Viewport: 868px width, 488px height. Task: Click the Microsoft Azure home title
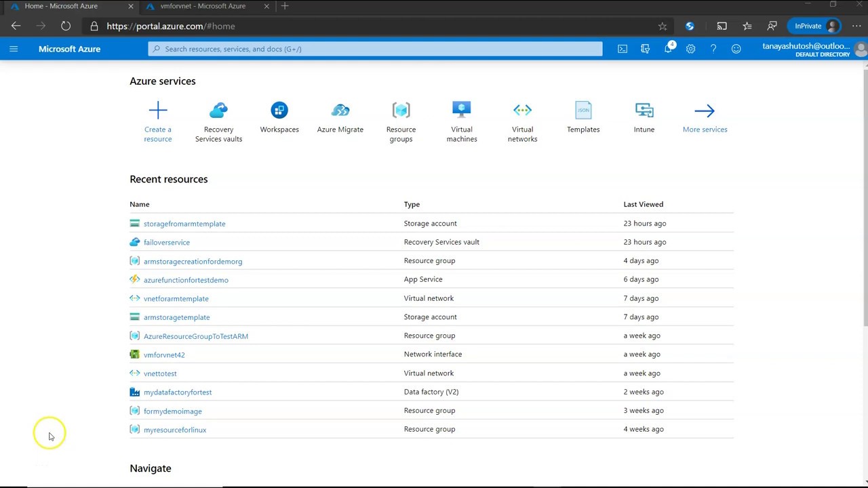(69, 49)
